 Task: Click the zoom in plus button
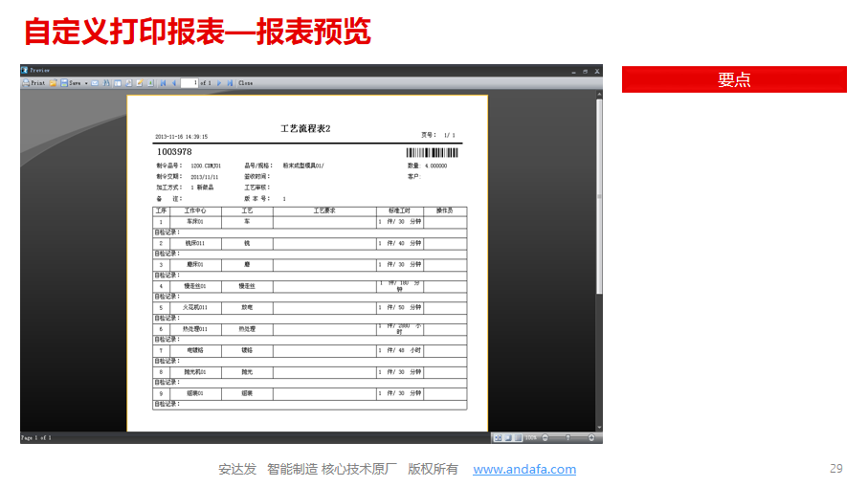591,437
